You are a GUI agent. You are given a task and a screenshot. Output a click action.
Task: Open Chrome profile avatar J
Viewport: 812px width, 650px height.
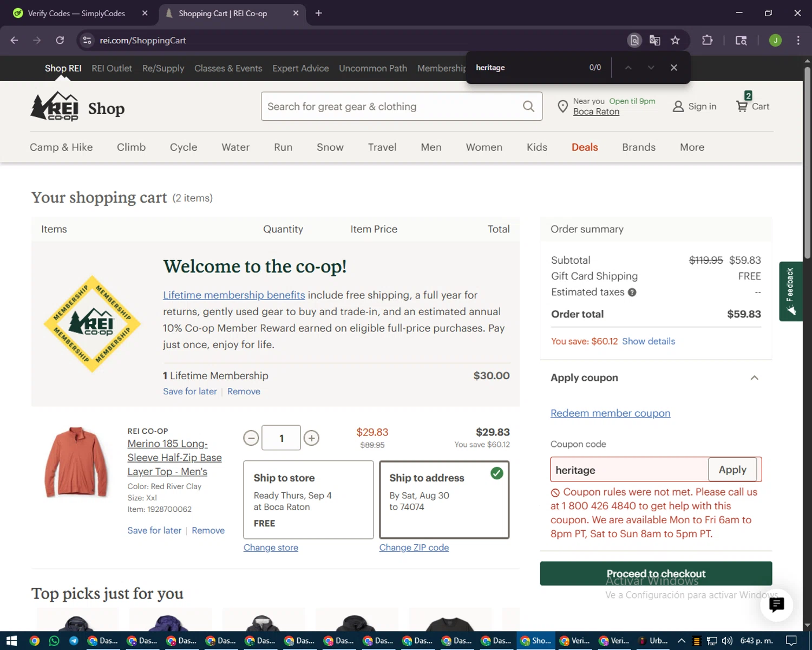click(775, 40)
